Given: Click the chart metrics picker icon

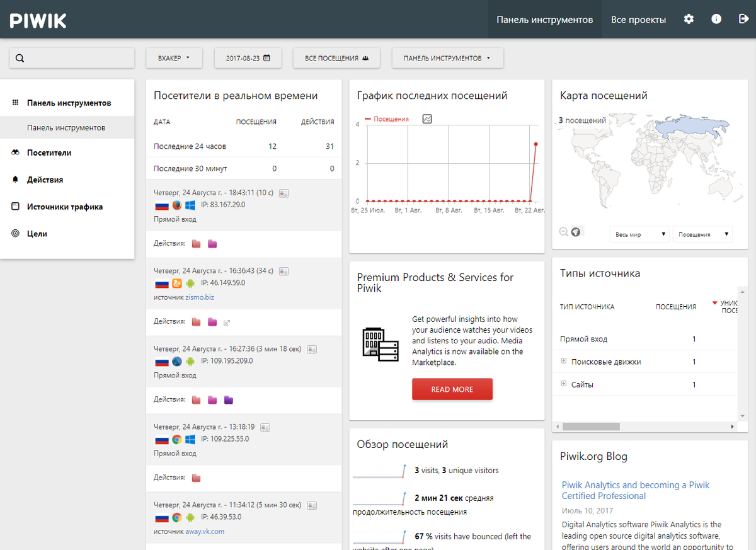Looking at the screenshot, I should coord(427,118).
